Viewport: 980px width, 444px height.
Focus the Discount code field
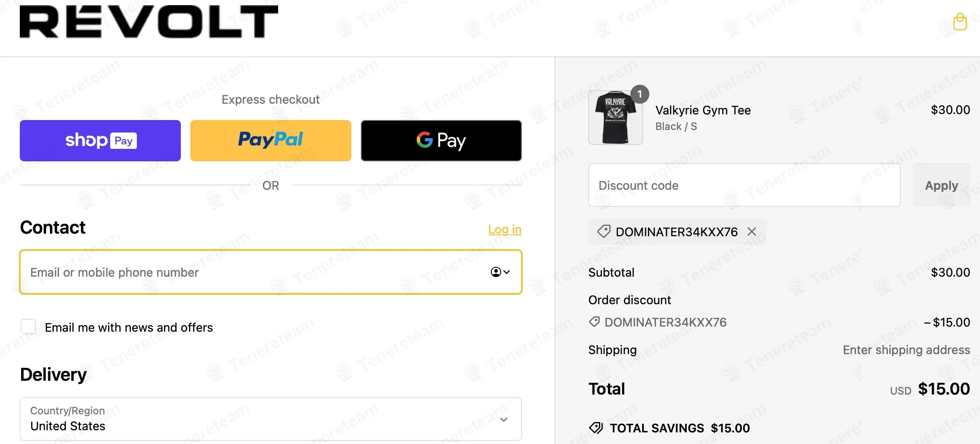744,185
